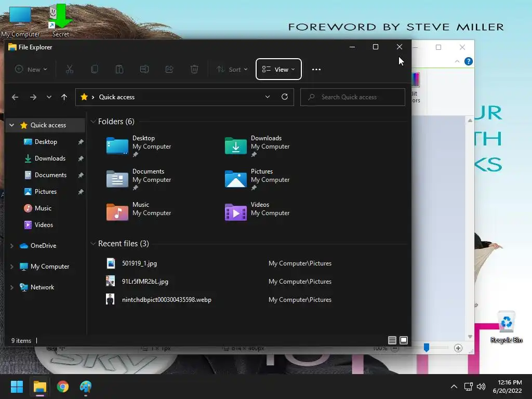Click the File Explorer taskbar icon
Viewport: 532px width, 399px height.
click(39, 387)
